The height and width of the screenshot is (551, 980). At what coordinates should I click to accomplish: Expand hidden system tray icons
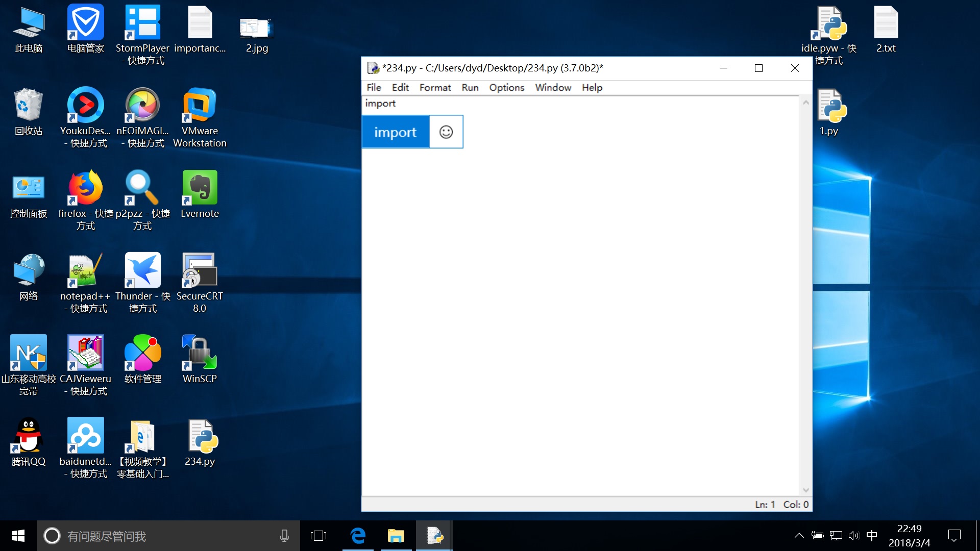pos(799,536)
